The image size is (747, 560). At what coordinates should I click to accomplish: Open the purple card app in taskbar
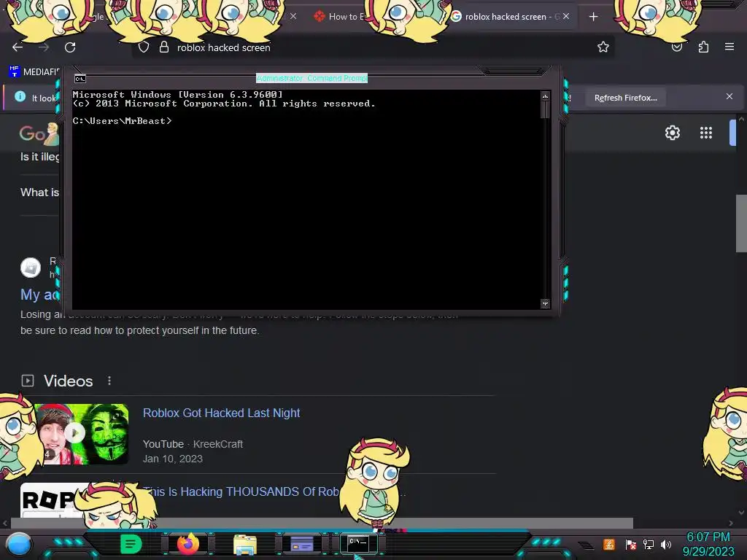tap(301, 544)
